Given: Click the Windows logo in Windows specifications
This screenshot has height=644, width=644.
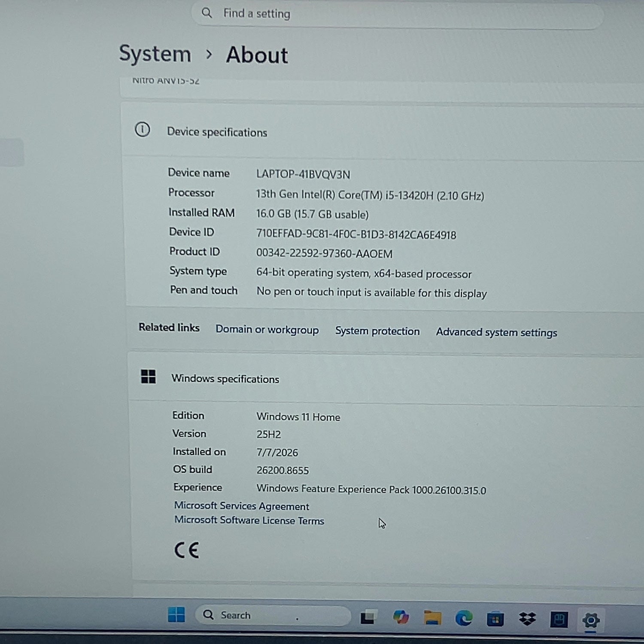Looking at the screenshot, I should [x=149, y=377].
